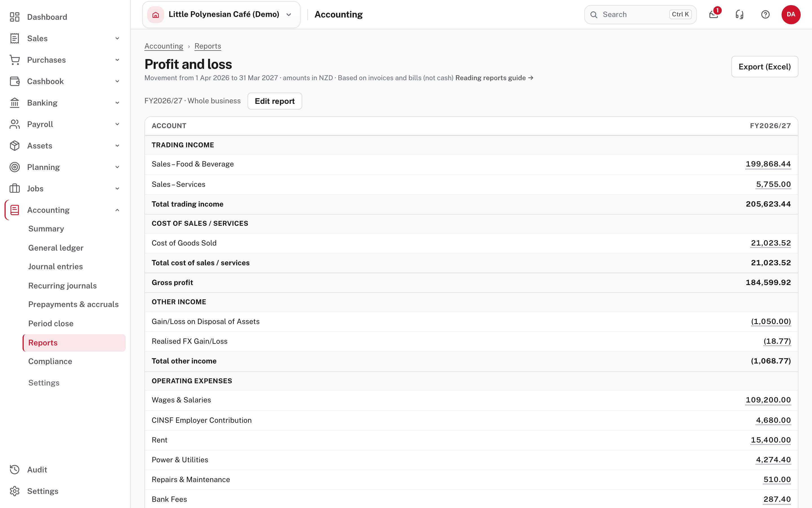Open the Audit history icon
This screenshot has width=812, height=508.
pos(15,470)
